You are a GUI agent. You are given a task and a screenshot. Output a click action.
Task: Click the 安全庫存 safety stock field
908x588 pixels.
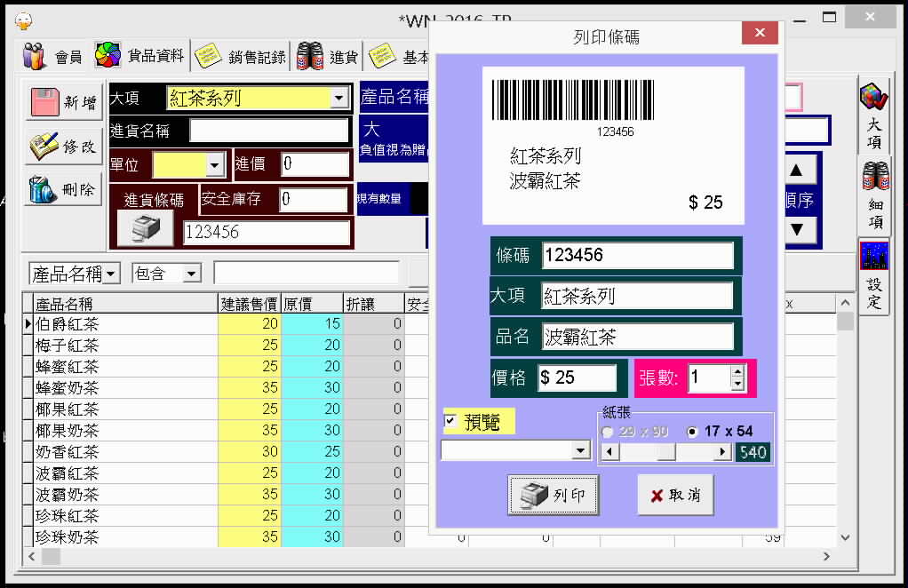pyautogui.click(x=313, y=200)
